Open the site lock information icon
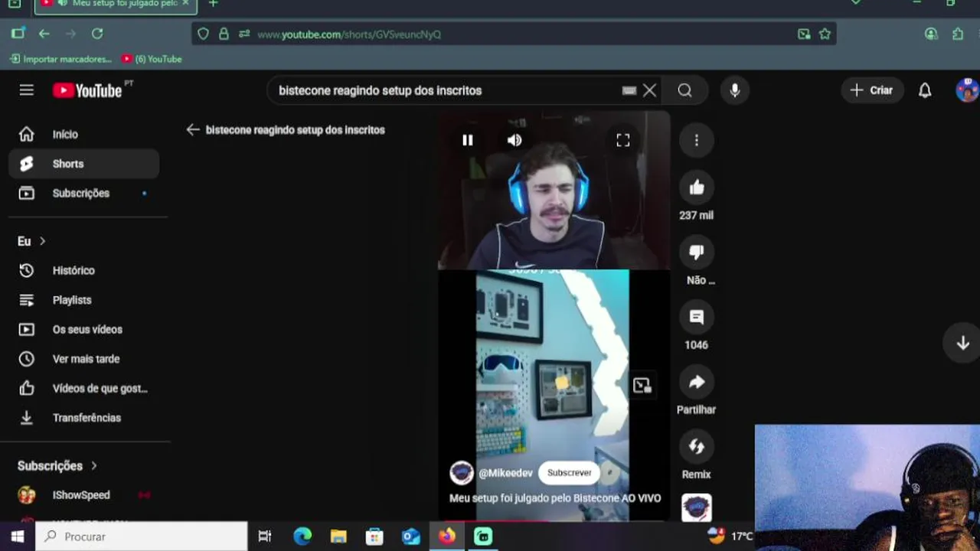The image size is (980, 551). pyautogui.click(x=224, y=34)
